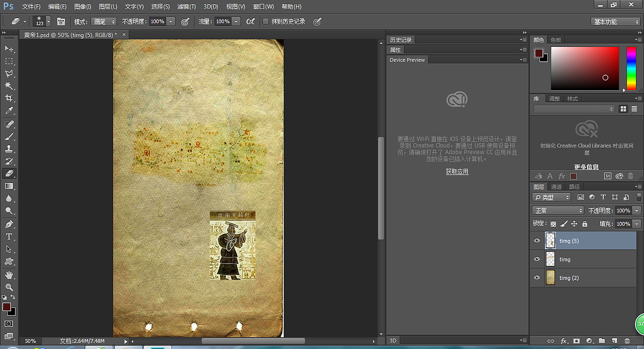Open the workspace switcher dropdown
This screenshot has height=349, width=644.
(x=615, y=22)
